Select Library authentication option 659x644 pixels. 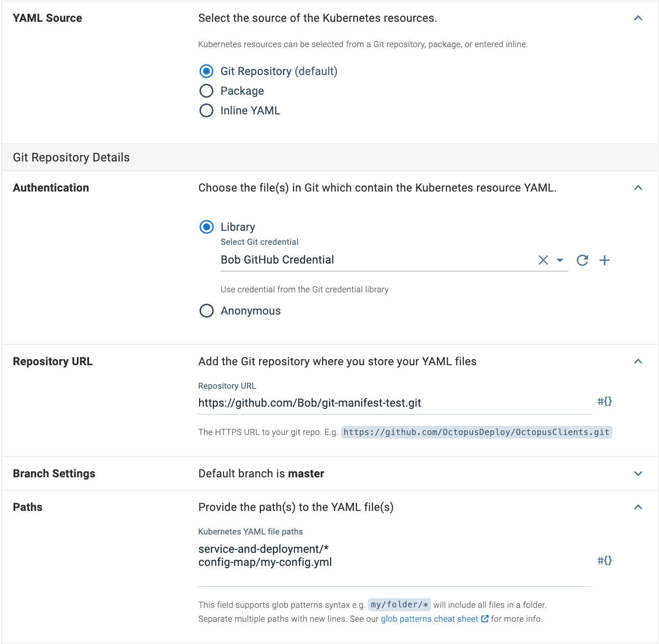tap(206, 227)
